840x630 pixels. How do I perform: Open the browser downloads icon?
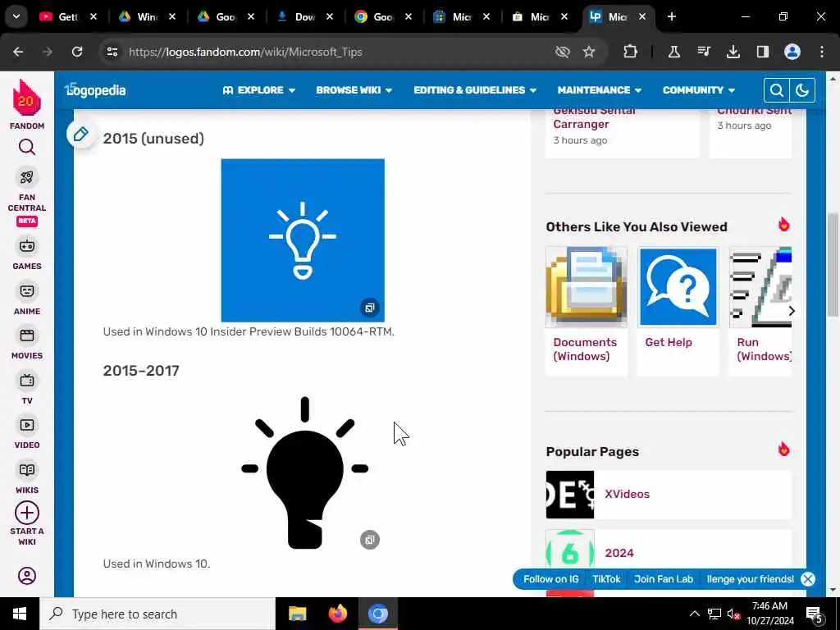(x=733, y=52)
